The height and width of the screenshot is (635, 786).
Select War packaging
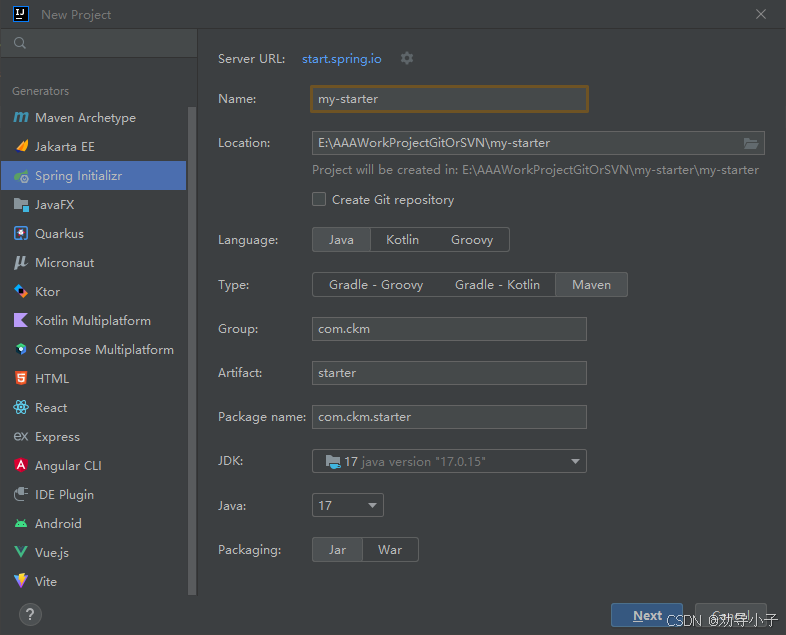coord(390,550)
